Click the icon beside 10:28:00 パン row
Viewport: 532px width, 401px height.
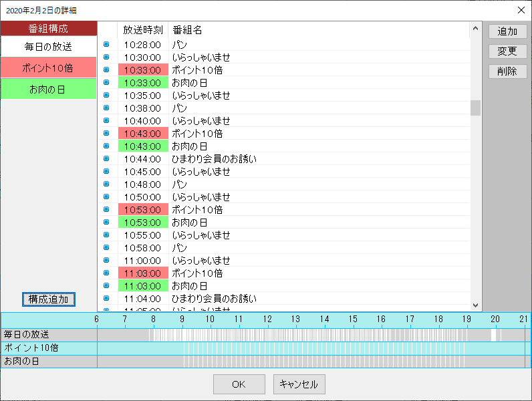click(x=106, y=45)
